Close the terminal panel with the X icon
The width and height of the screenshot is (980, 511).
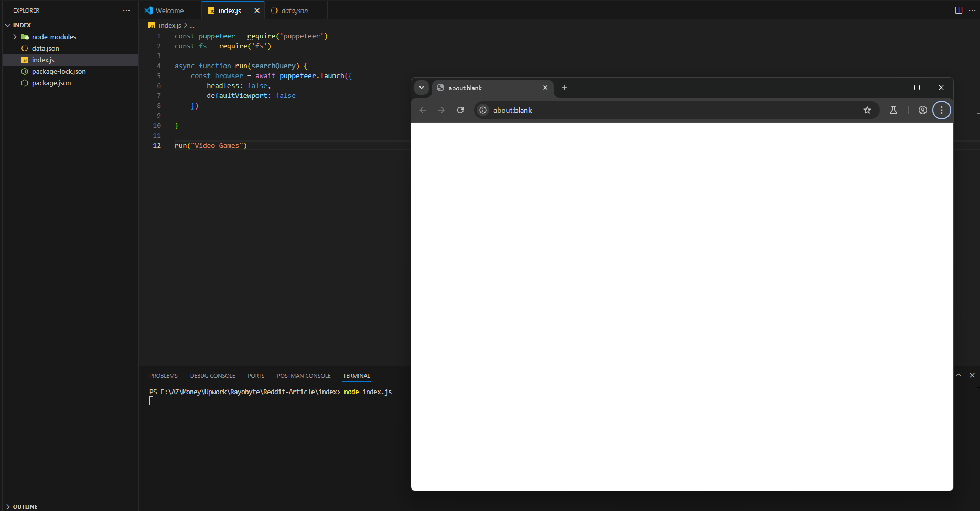point(972,375)
